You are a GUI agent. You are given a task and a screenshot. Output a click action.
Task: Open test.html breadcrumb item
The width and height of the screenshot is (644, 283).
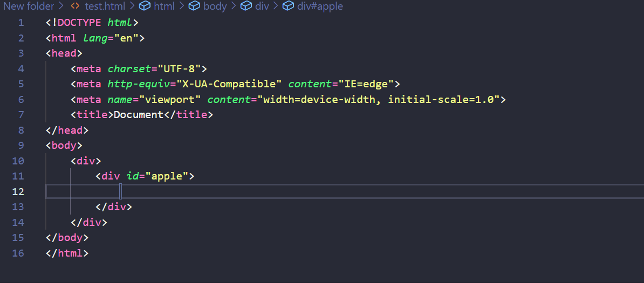(106, 6)
